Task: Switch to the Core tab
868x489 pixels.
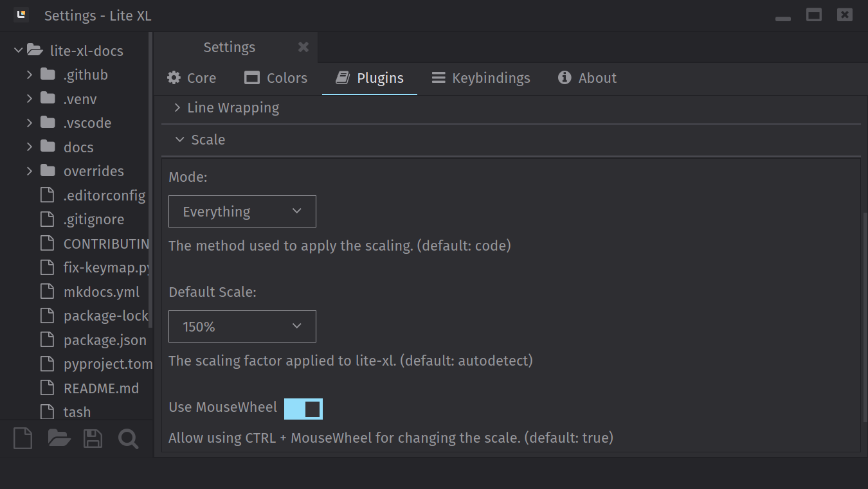Action: pyautogui.click(x=192, y=78)
